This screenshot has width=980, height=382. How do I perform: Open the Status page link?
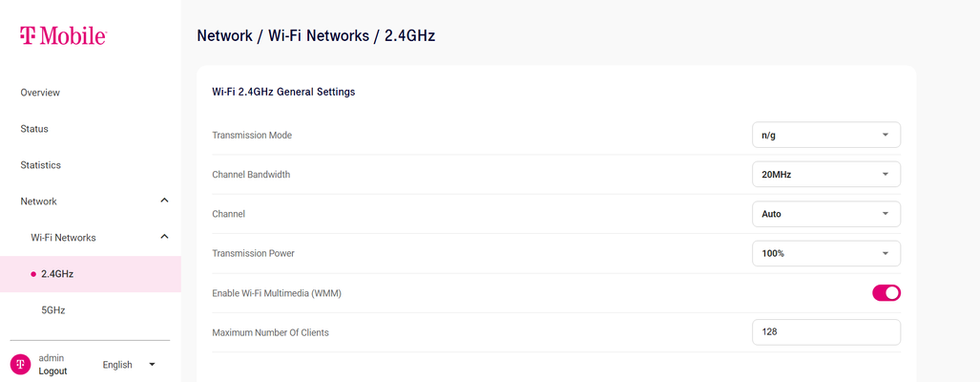34,129
